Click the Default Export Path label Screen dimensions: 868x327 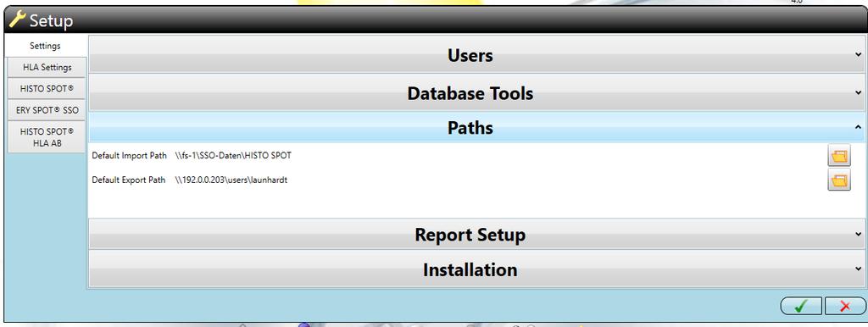click(129, 180)
